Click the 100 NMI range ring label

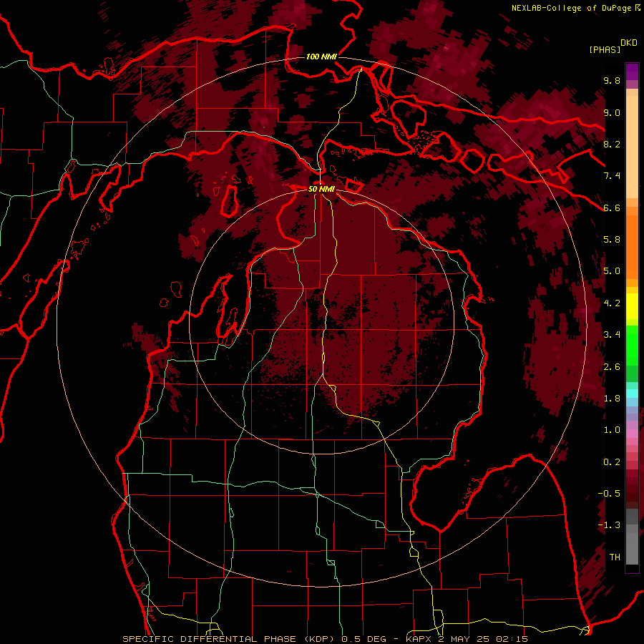point(321,57)
